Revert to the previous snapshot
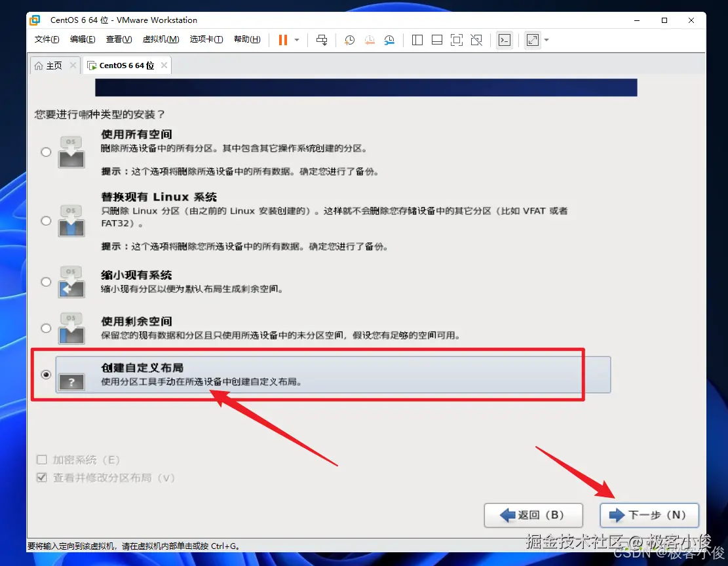 tap(370, 40)
